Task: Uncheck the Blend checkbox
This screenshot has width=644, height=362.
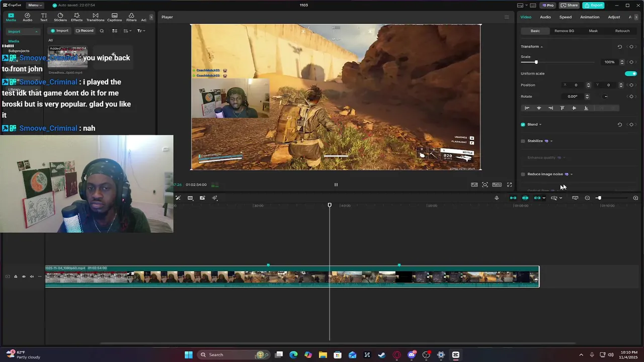Action: click(523, 125)
